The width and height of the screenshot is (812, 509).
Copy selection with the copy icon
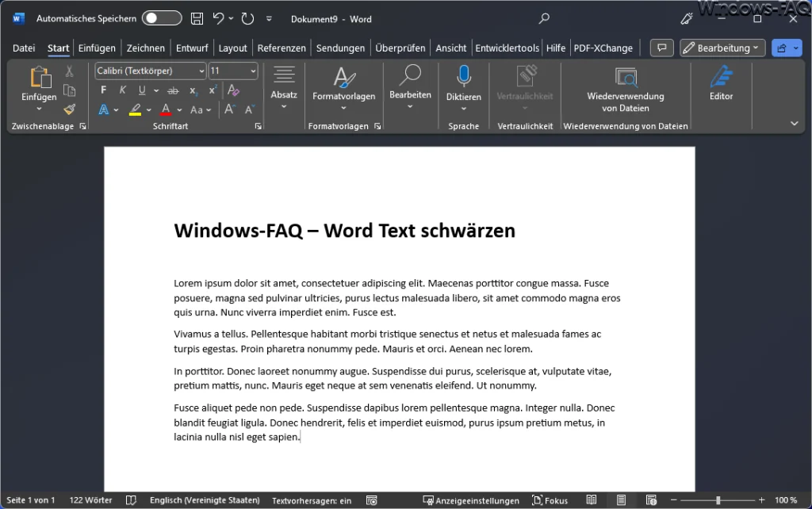coord(70,90)
